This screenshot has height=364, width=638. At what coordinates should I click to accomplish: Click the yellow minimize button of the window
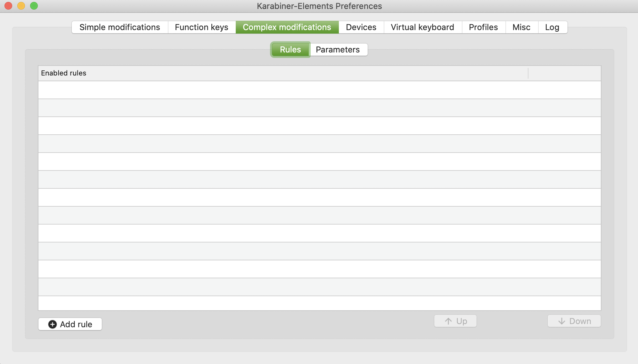(20, 5)
